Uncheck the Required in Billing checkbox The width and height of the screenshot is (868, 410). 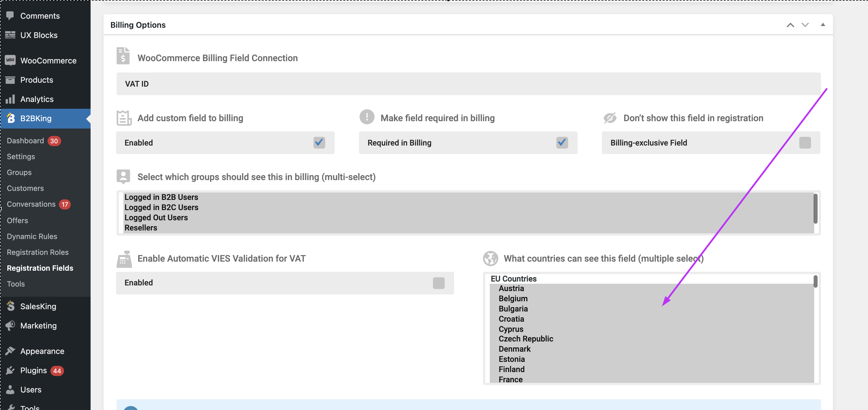tap(562, 142)
